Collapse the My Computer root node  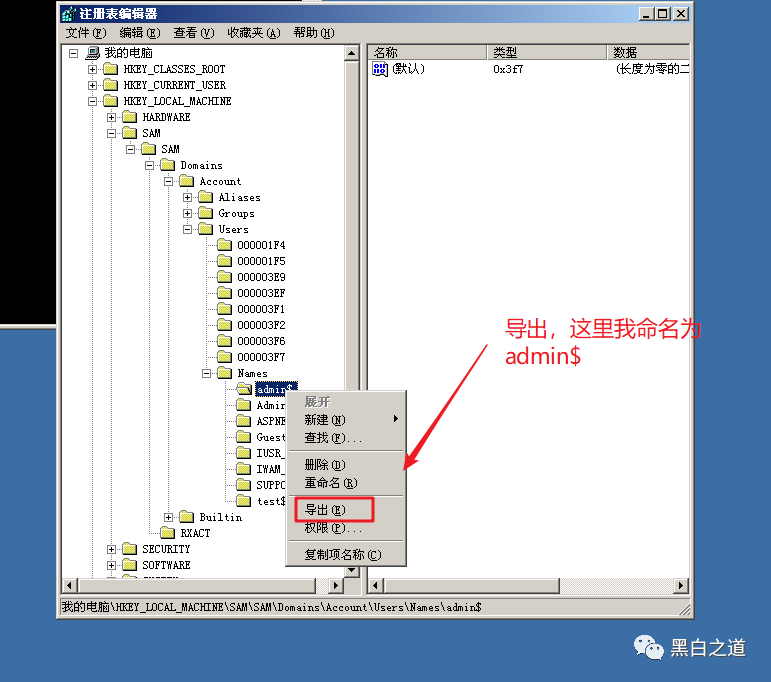[x=73, y=53]
